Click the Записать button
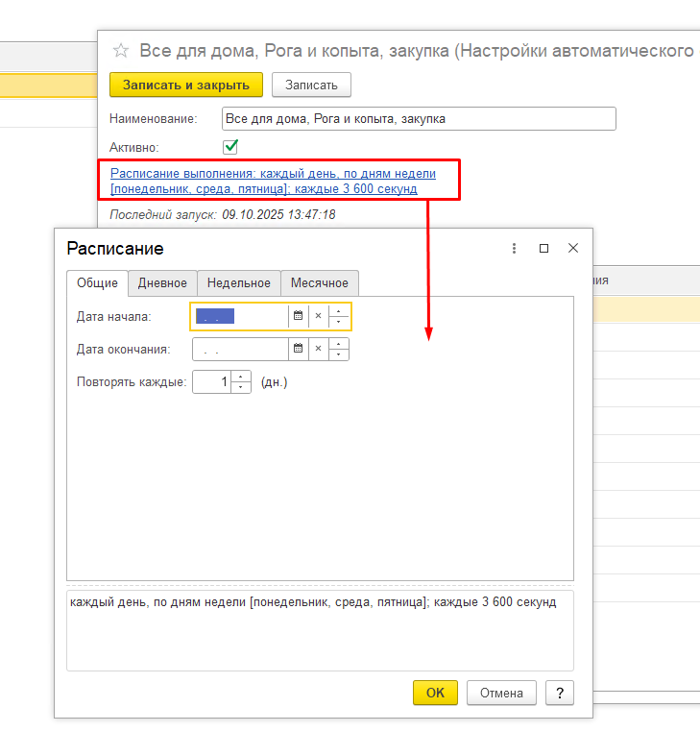The image size is (700, 756). click(311, 85)
